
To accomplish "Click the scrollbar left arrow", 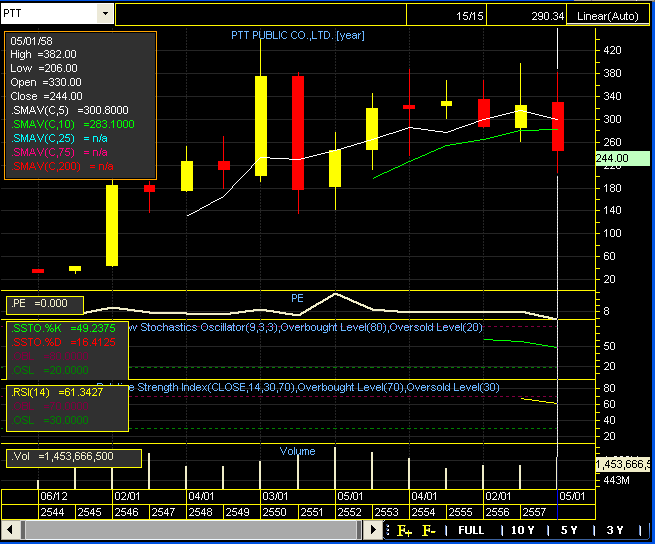I will pyautogui.click(x=10, y=530).
